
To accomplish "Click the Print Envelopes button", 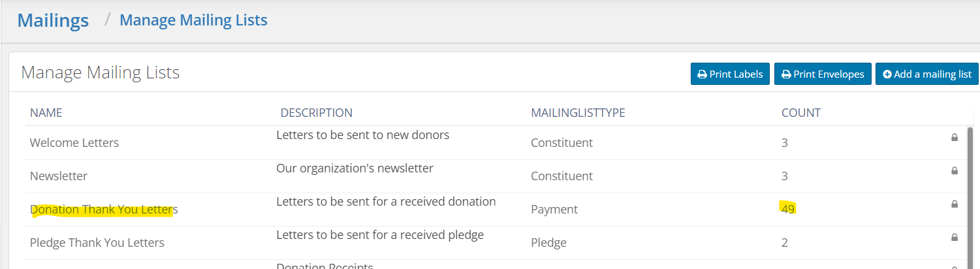I will point(823,74).
